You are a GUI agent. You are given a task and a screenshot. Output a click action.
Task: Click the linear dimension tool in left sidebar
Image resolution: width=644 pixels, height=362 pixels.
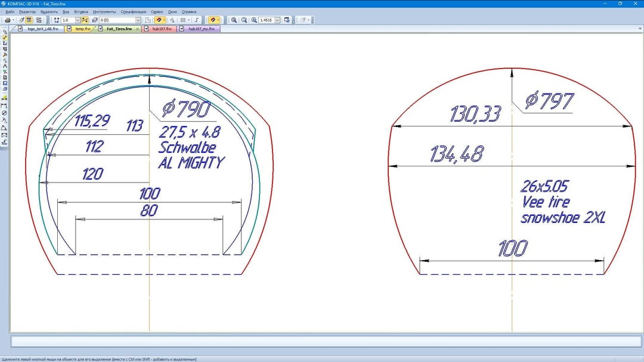coord(5,105)
